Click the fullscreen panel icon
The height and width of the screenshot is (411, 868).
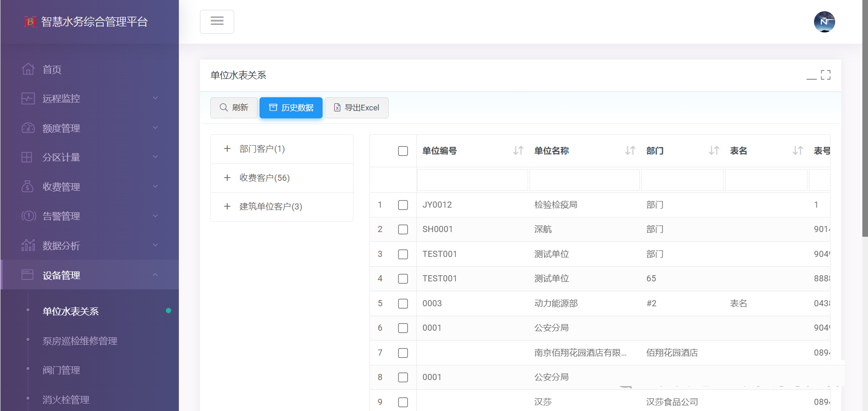tap(826, 75)
